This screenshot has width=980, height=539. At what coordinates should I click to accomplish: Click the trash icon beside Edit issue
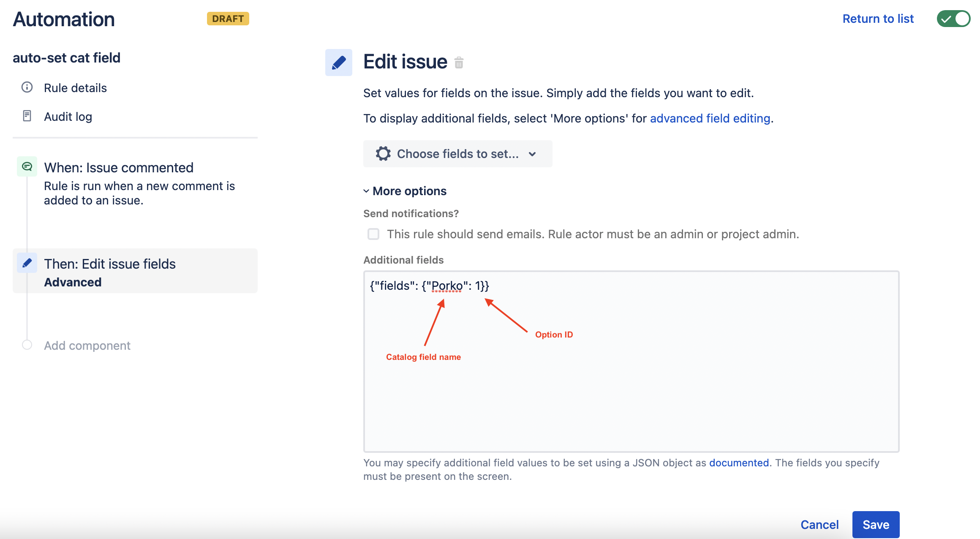tap(459, 63)
